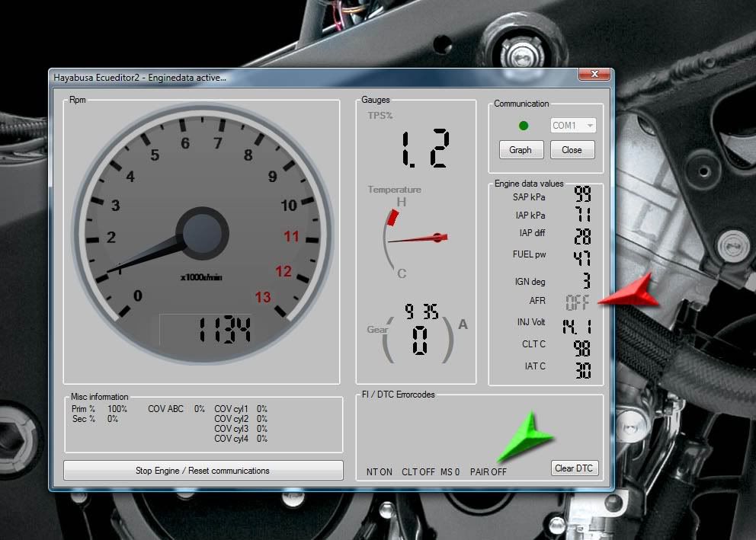The image size is (756, 540).
Task: Click the Prim % 100% value
Action: [x=117, y=409]
